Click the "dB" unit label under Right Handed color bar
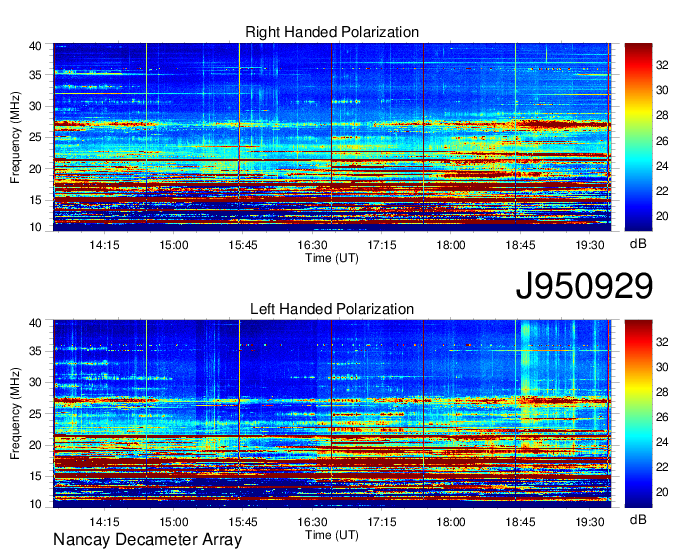The height and width of the screenshot is (552, 680). 638,244
